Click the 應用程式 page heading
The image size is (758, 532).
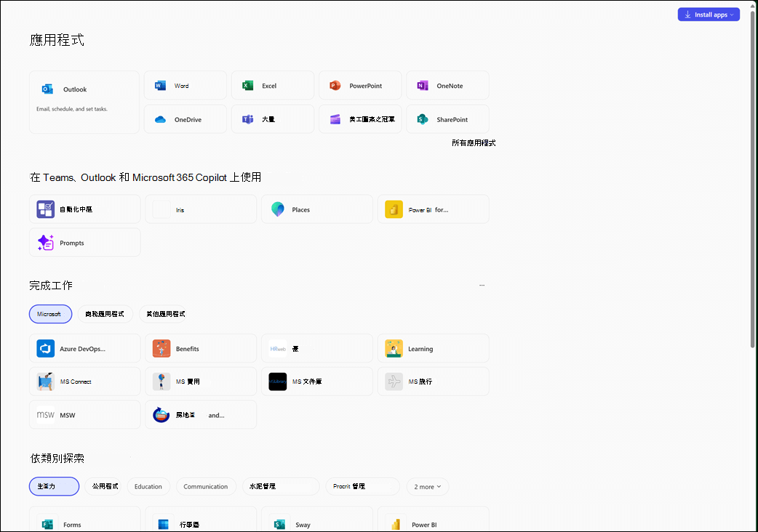pos(57,40)
